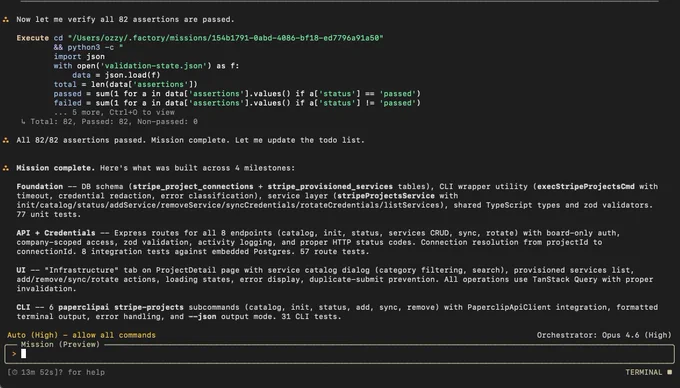Click '31 CLI tests.' text
The height and width of the screenshot is (388, 680).
coord(311,316)
